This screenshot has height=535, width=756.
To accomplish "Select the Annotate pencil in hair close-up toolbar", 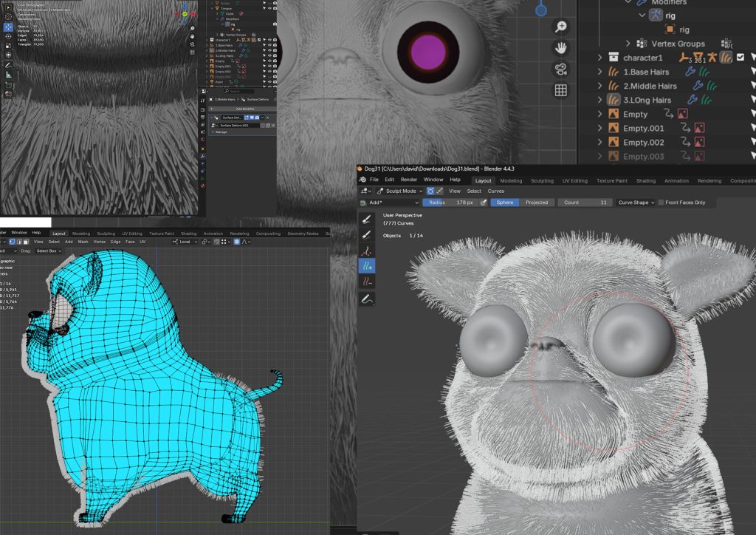I will [x=8, y=65].
